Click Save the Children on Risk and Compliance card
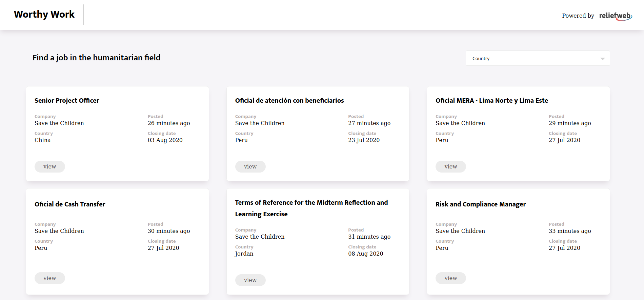 460,231
